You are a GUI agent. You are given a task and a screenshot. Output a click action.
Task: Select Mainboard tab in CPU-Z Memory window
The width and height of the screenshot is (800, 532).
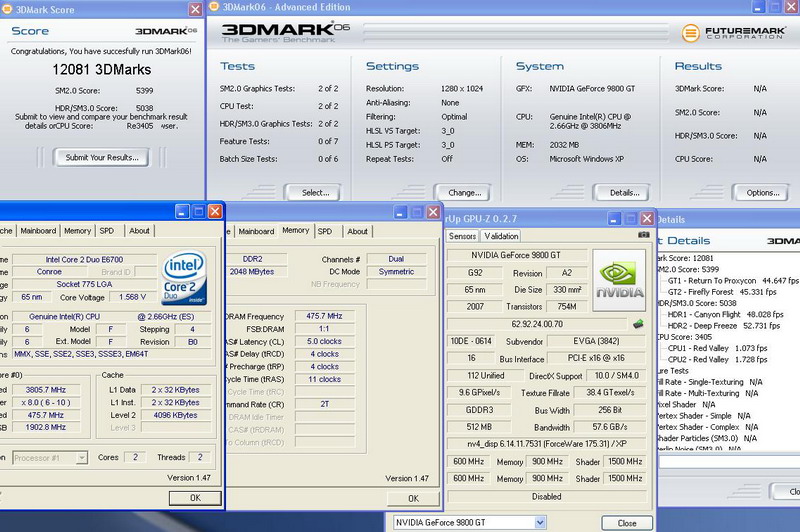coord(256,231)
